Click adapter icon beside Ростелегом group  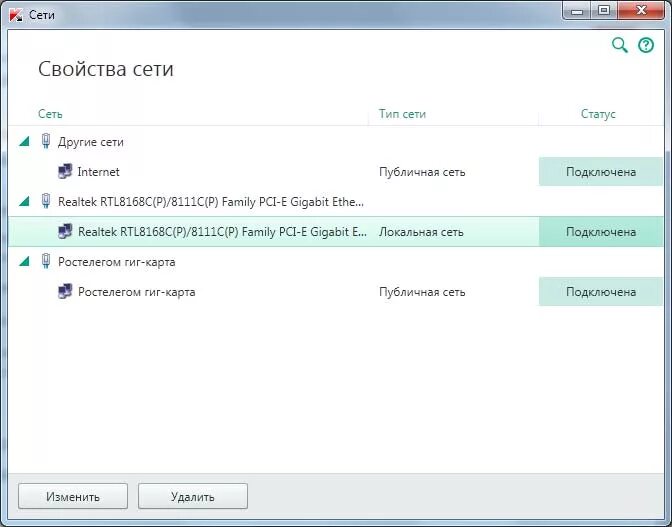(46, 261)
